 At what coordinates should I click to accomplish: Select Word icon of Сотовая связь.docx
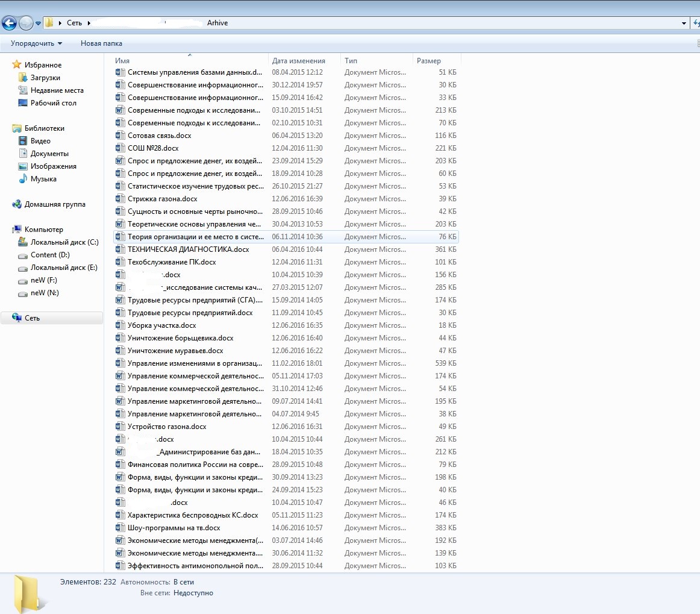120,136
